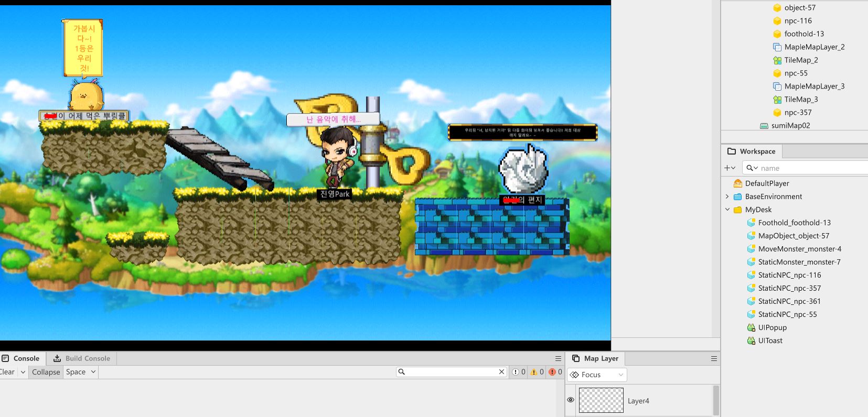Clear the console output

7,372
